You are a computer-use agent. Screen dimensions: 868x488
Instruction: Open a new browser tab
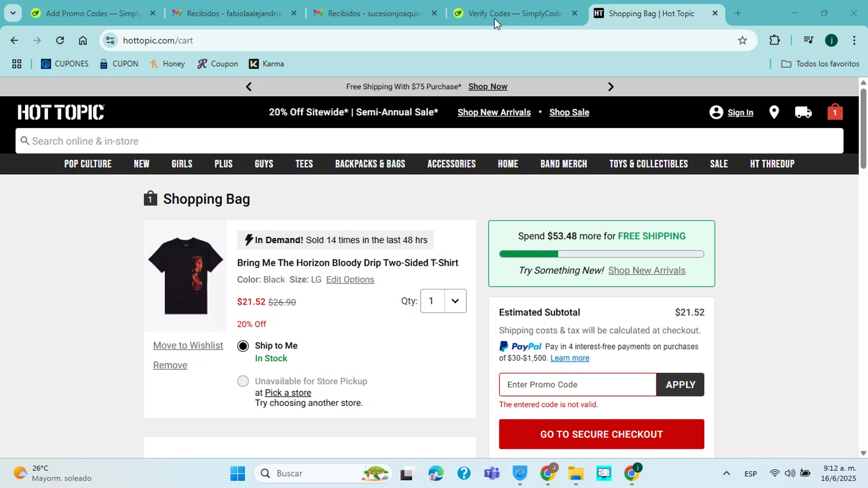click(x=738, y=13)
